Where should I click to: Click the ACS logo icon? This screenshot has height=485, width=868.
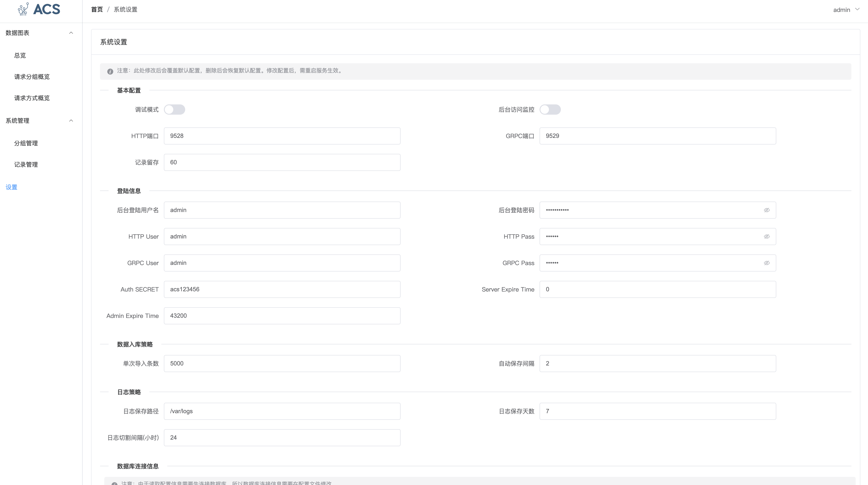point(24,9)
